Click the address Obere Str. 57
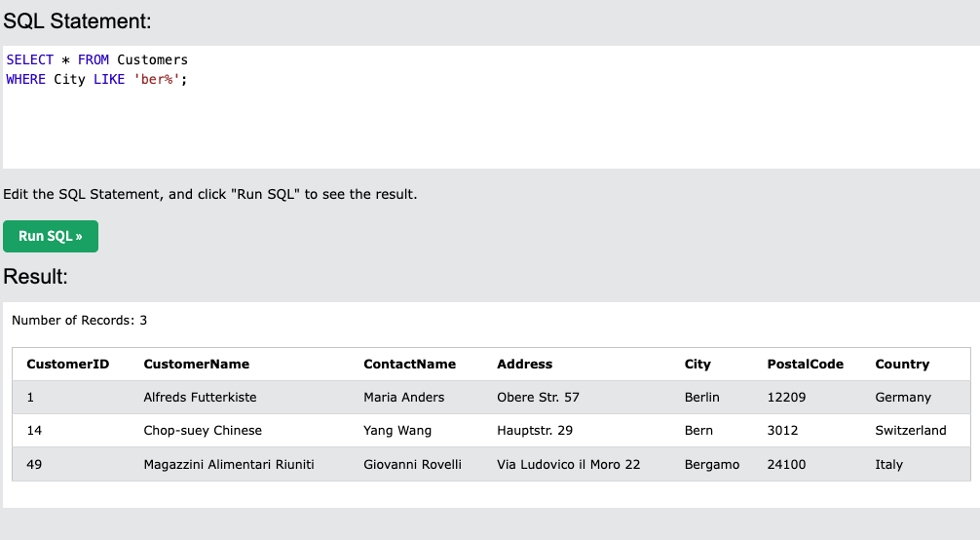Screen dimensions: 980x540 538,398
